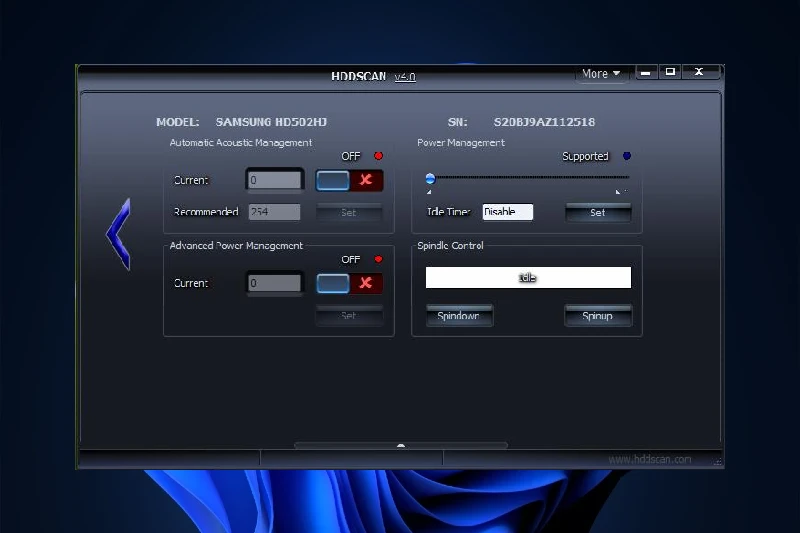Screen dimensions: 800x533
Task: Click the serial number S20BJ9AZ112518
Action: (544, 122)
